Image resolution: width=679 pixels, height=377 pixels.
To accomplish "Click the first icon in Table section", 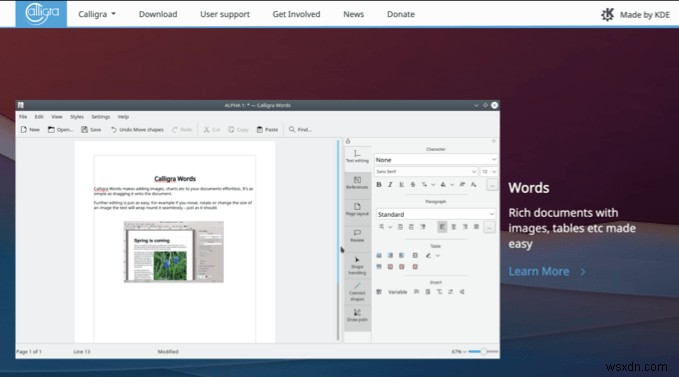I will [379, 255].
